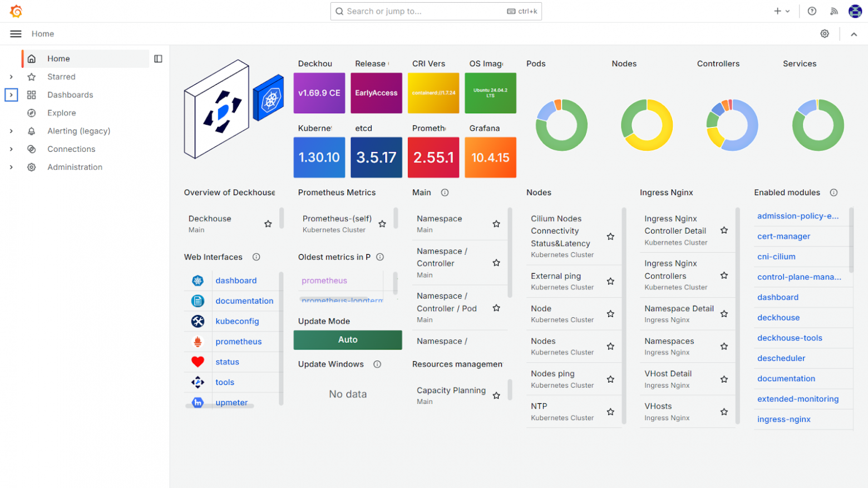Select Connections in the sidebar

pos(71,149)
